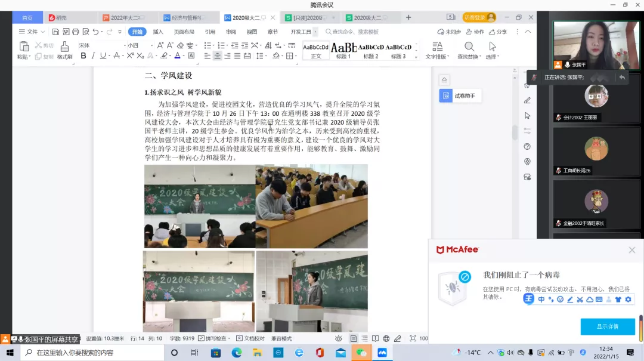Image resolution: width=644 pixels, height=361 pixels.
Task: Open the 页面布局 ribbon tab
Action: pos(184,32)
